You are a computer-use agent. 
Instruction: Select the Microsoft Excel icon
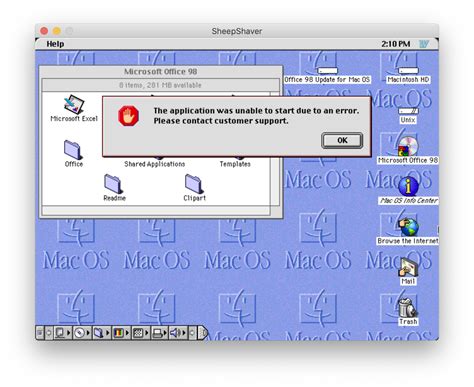pos(74,104)
